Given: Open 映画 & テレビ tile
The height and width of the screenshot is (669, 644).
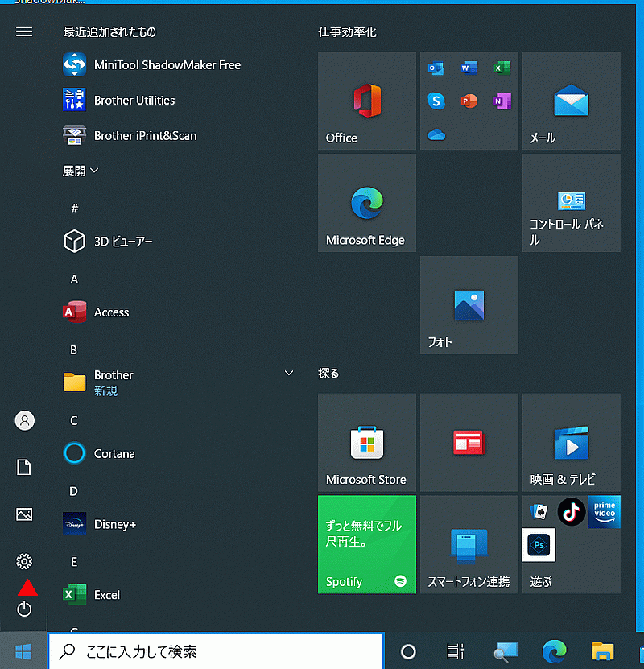Looking at the screenshot, I should (x=571, y=443).
